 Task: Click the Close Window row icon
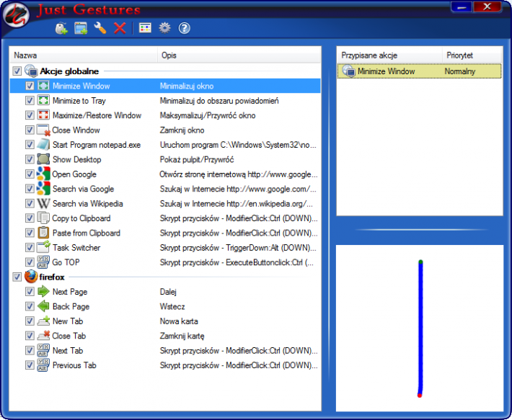click(43, 130)
